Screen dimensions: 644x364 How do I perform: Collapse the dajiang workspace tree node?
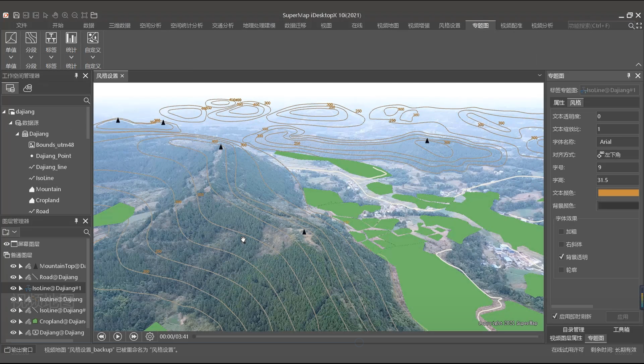coord(4,112)
